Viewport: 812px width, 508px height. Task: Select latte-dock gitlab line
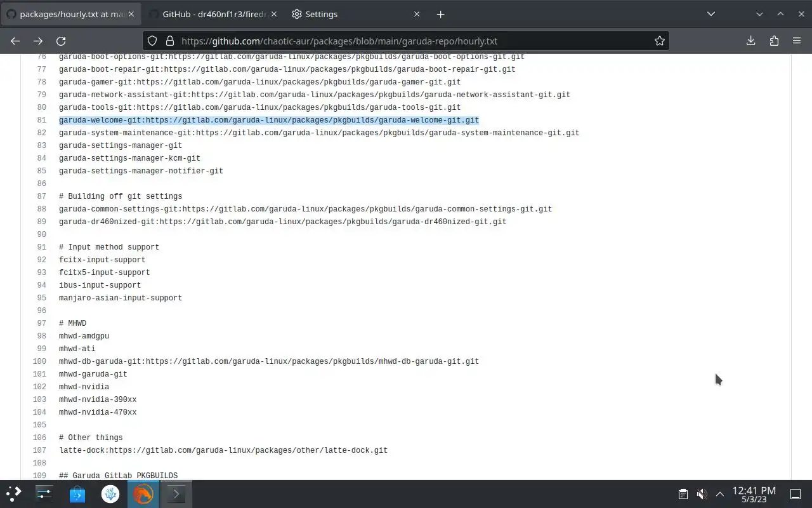pyautogui.click(x=223, y=450)
